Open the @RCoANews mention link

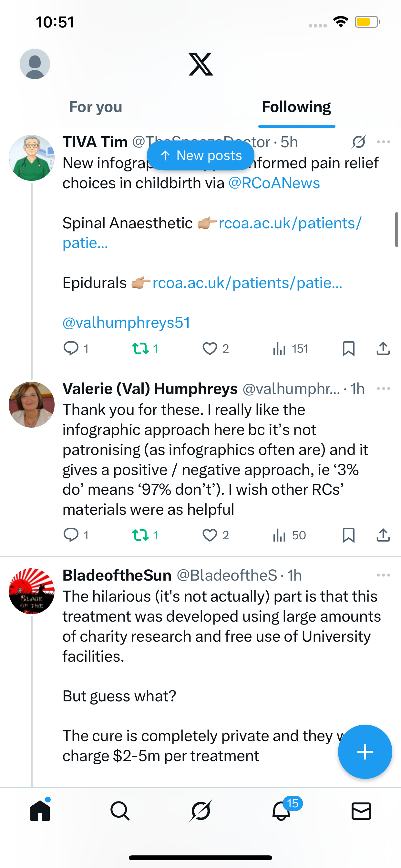click(x=274, y=183)
